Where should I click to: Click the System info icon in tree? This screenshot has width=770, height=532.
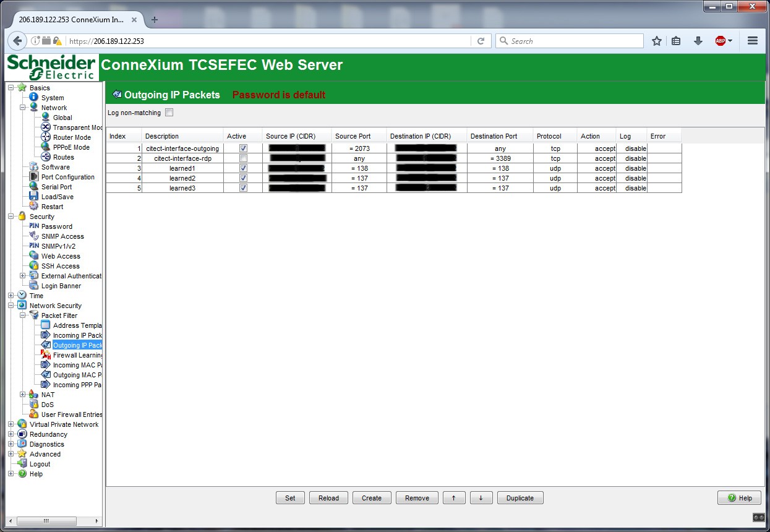tap(34, 98)
